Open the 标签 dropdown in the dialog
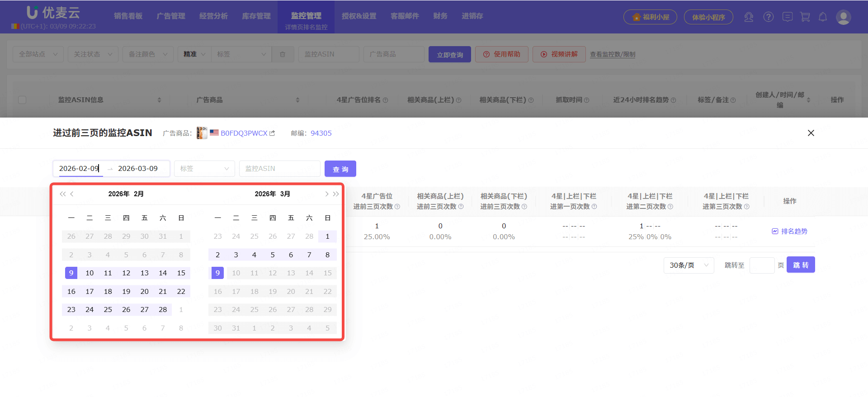The height and width of the screenshot is (397, 868). (x=204, y=169)
